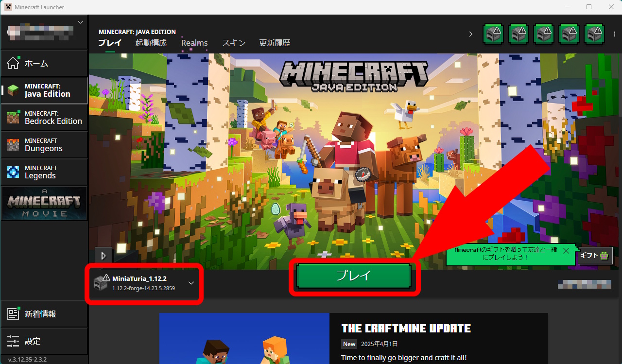Open 設定 settings in the sidebar

click(x=44, y=341)
